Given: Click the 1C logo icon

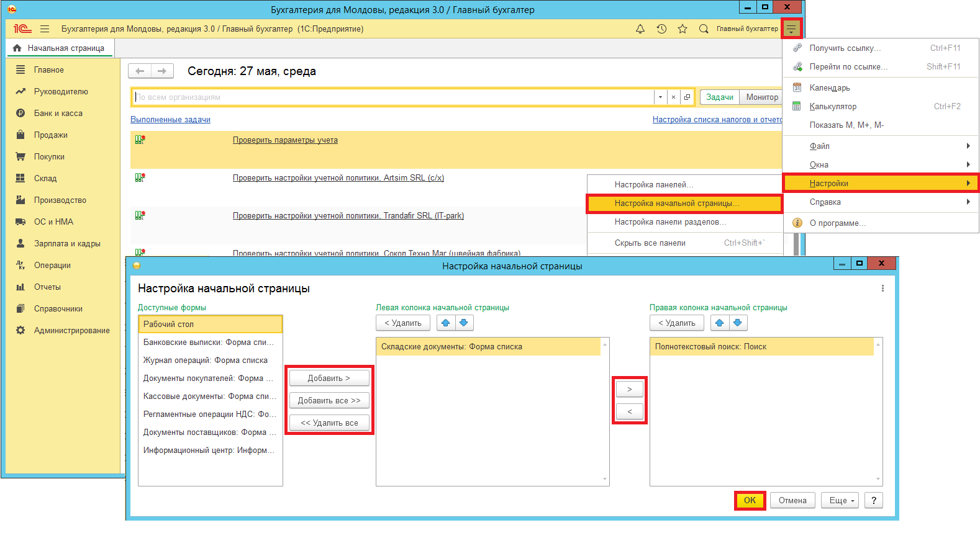Looking at the screenshot, I should pyautogui.click(x=22, y=29).
